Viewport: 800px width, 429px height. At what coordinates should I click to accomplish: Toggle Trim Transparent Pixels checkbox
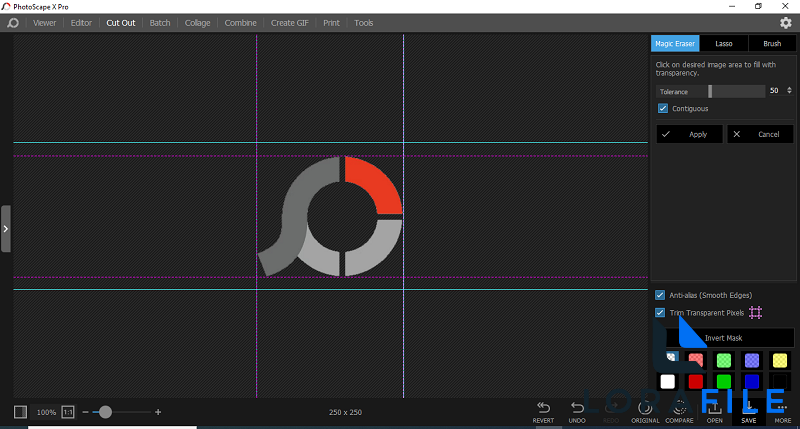pyautogui.click(x=660, y=312)
